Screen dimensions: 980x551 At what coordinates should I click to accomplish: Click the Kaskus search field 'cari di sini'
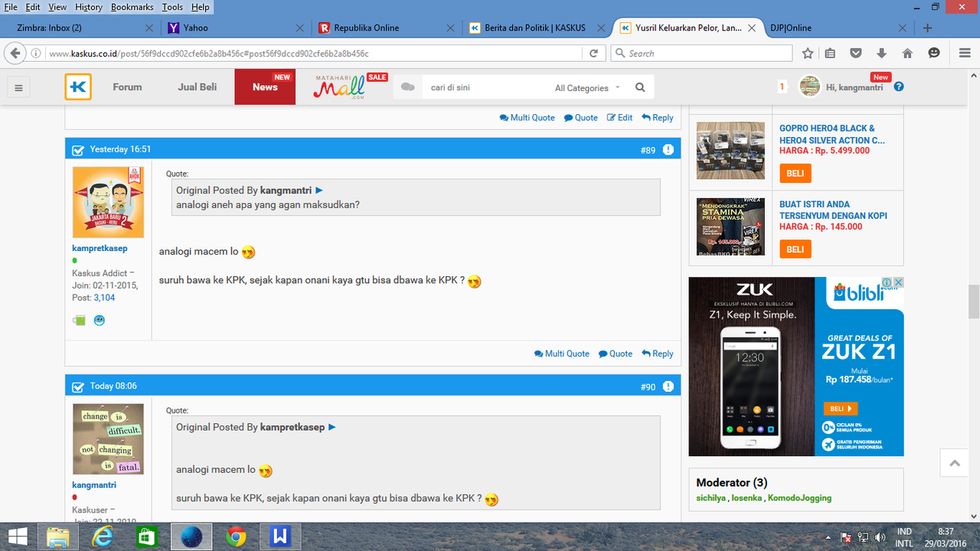(486, 88)
